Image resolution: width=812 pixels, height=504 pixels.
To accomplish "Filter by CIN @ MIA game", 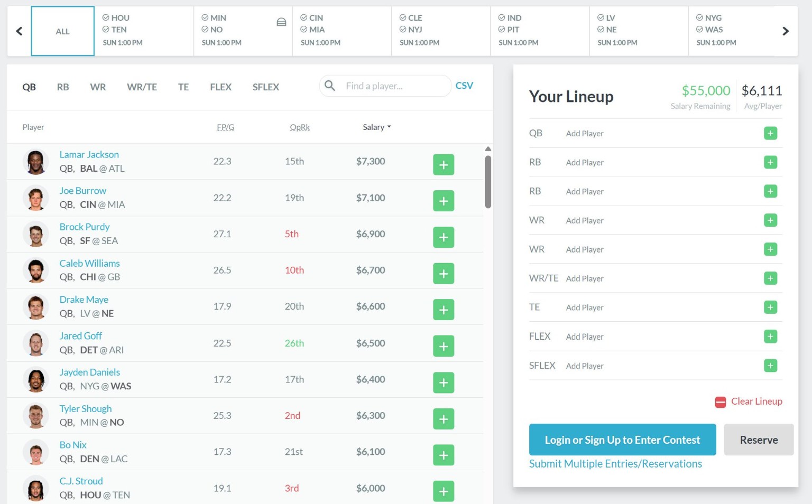I will [x=342, y=31].
